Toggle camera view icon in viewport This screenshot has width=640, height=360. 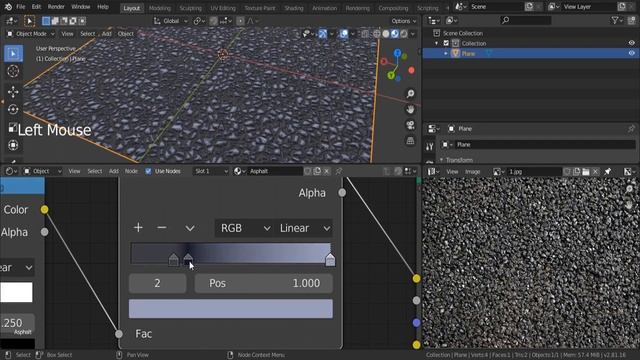[x=410, y=125]
